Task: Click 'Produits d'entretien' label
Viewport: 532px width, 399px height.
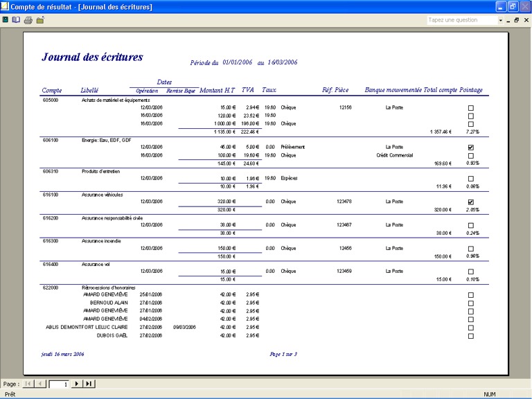Action: point(100,171)
